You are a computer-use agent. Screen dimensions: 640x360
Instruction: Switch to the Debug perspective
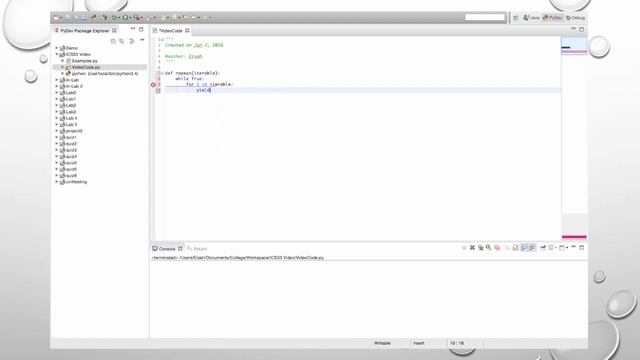576,18
